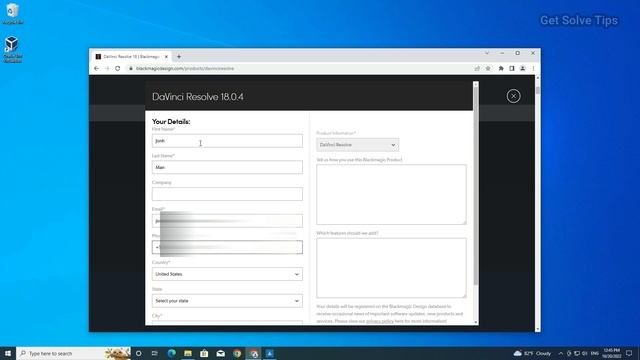Image resolution: width=640 pixels, height=360 pixels.
Task: Click the Last Name field
Action: [227, 167]
